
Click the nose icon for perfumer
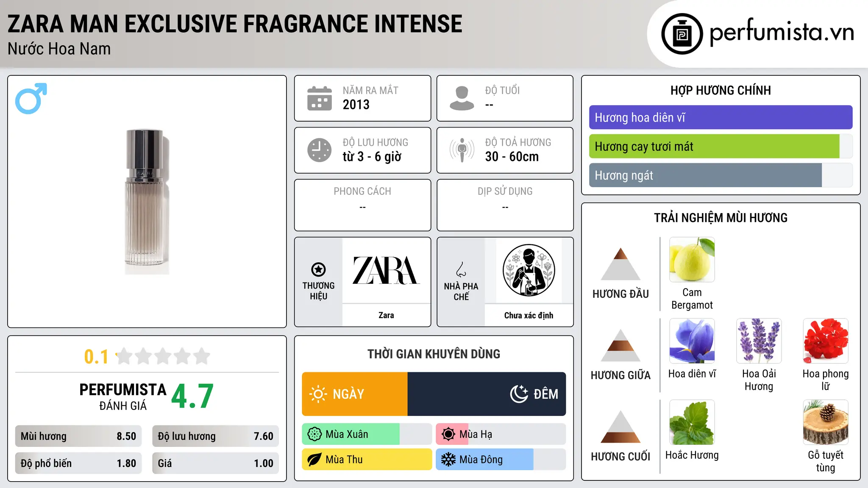click(461, 269)
